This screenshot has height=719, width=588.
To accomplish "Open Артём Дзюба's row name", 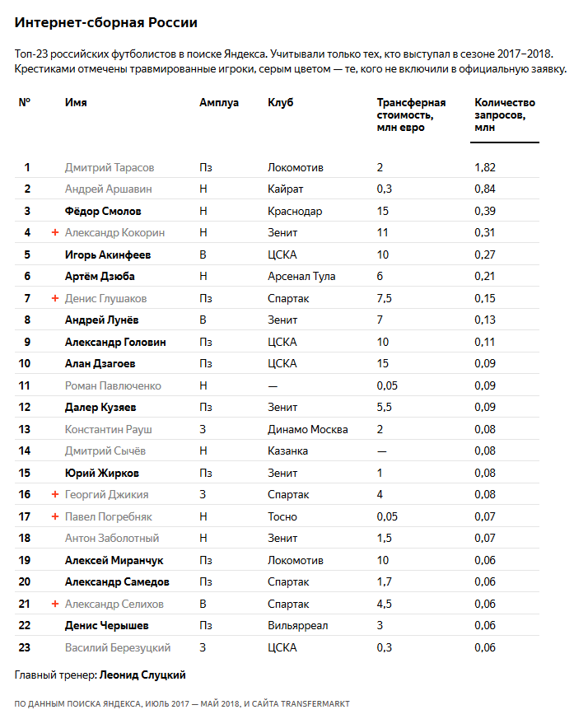I will coord(100,277).
